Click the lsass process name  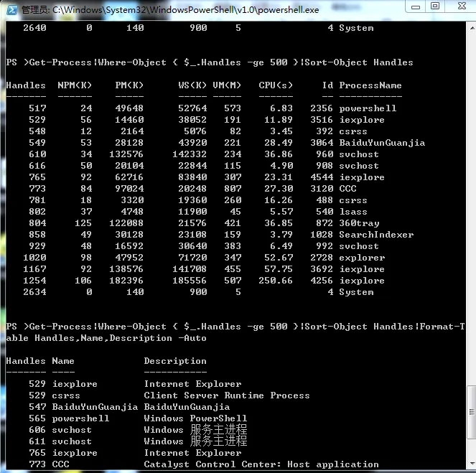(353, 212)
